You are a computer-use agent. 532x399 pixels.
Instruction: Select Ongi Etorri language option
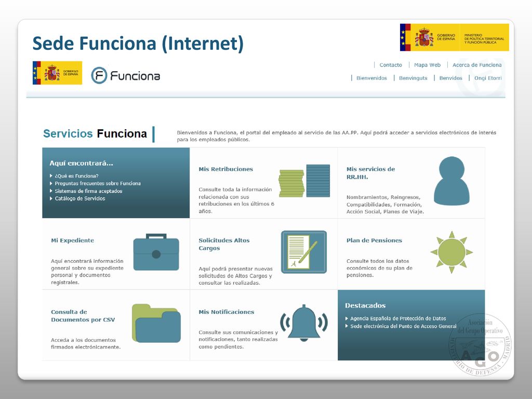click(x=488, y=78)
